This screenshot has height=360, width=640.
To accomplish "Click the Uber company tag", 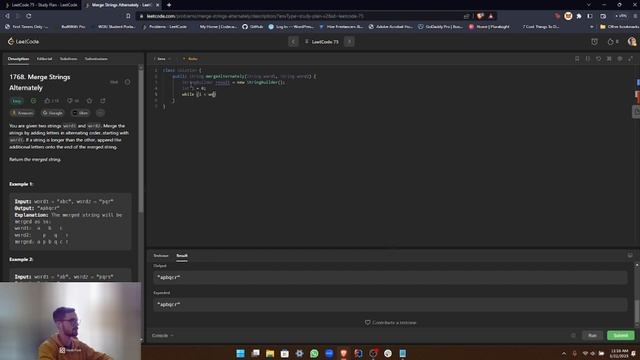I will click(80, 113).
